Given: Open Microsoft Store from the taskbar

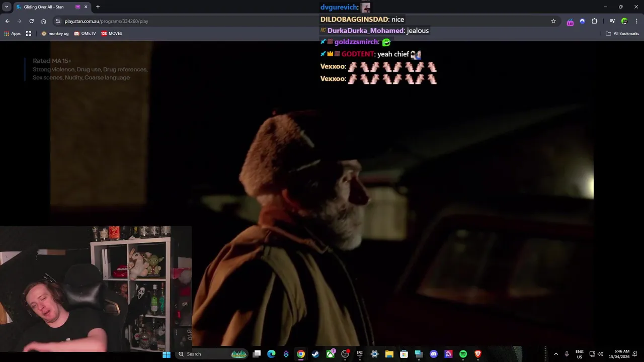Looking at the screenshot, I should [404, 354].
